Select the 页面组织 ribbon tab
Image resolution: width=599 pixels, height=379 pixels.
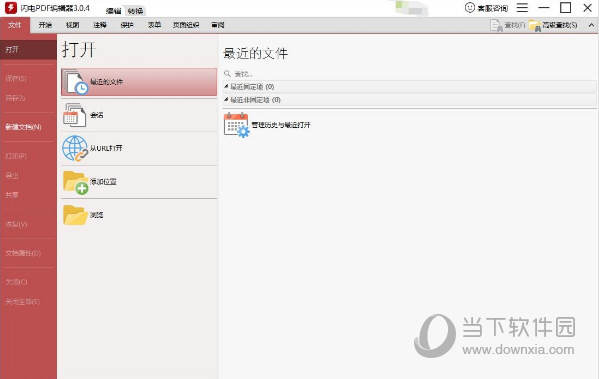[x=186, y=25]
